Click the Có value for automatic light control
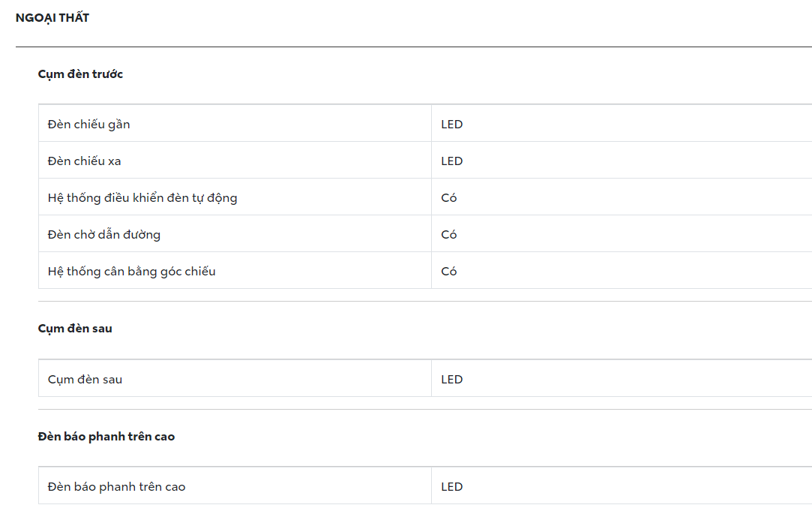812x508 pixels. [449, 198]
